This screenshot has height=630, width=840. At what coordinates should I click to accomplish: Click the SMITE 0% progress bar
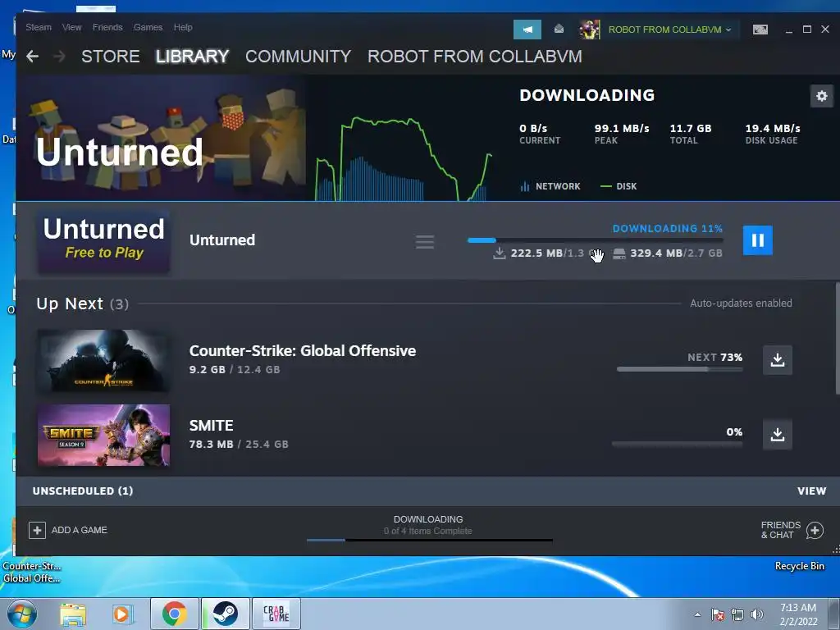677,444
